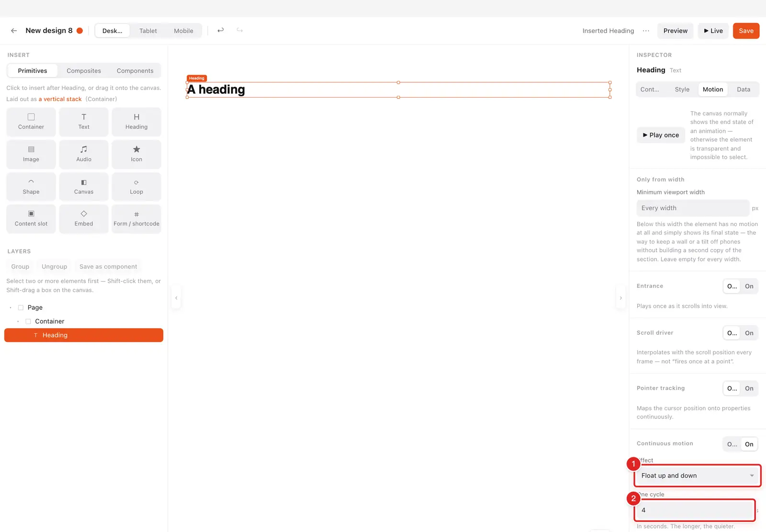766x532 pixels.
Task: Open the Data inspector tab
Action: 743,90
